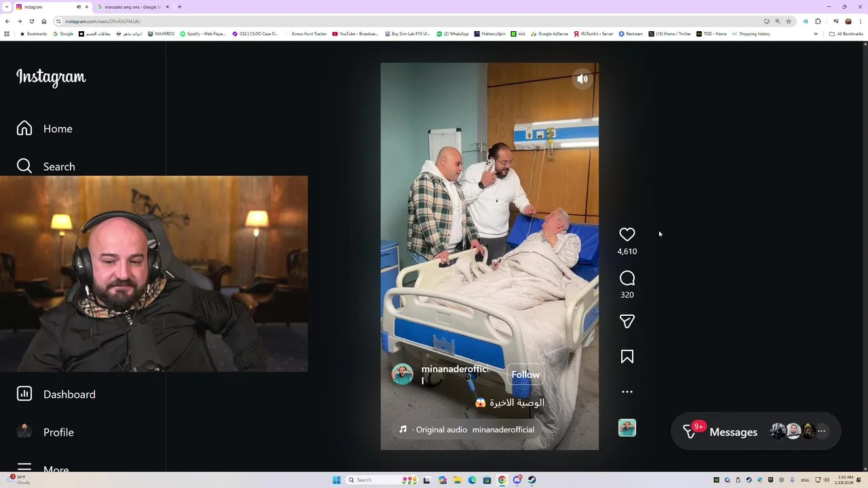Open the Restream bookmark
Viewport: 868px width, 488px height.
pos(631,34)
